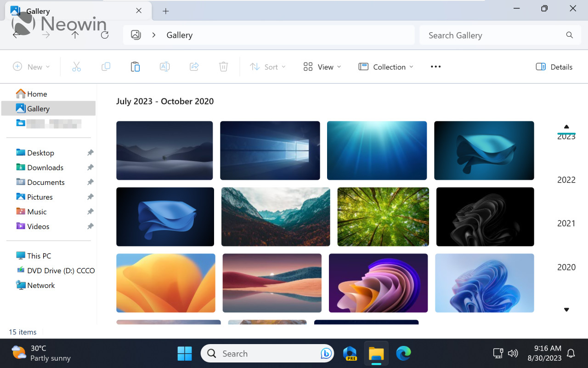Open Microsoft Edge from the taskbar
Image resolution: width=588 pixels, height=368 pixels.
[x=403, y=353]
